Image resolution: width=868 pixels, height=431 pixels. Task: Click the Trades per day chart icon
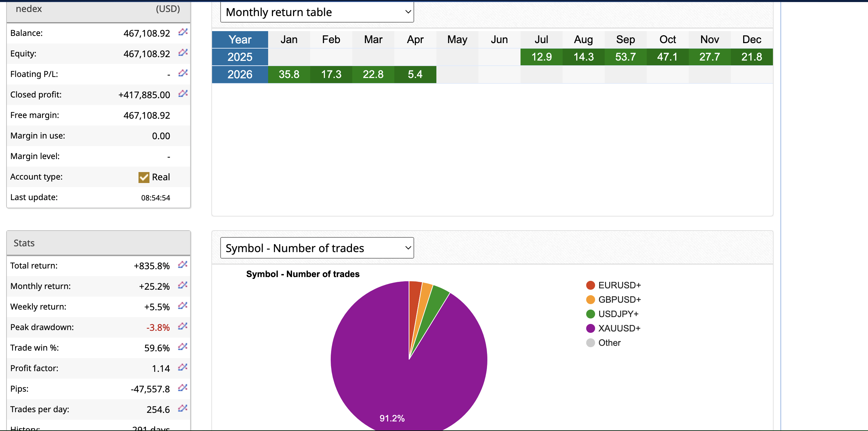tap(183, 408)
